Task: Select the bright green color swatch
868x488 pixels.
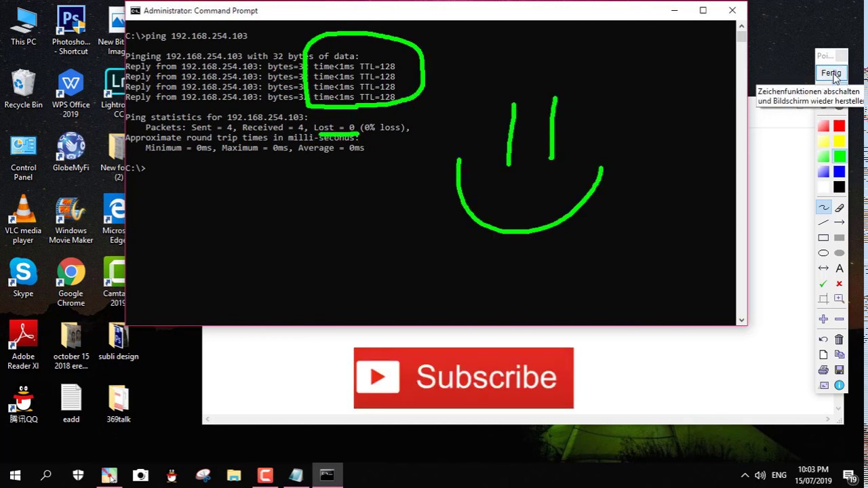Action: tap(840, 156)
